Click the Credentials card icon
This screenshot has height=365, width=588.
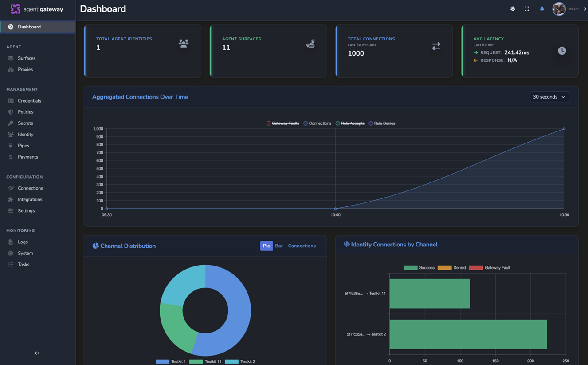click(x=11, y=101)
